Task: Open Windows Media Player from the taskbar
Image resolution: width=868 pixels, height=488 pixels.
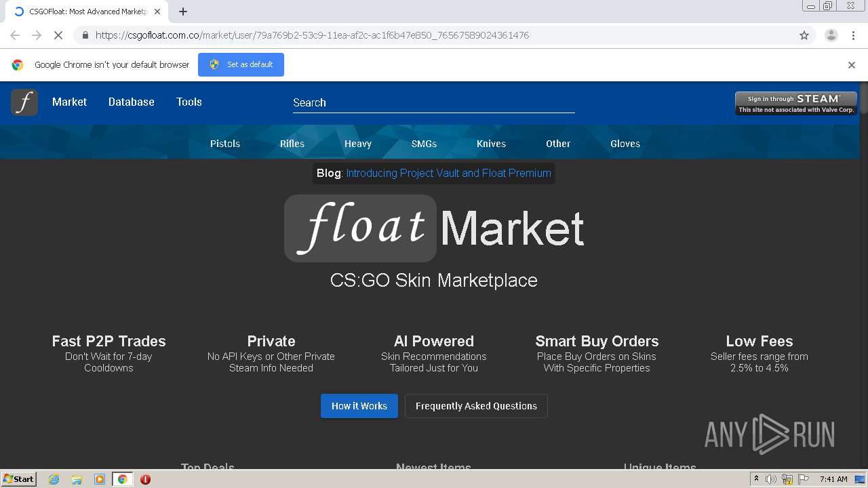Action: click(99, 479)
